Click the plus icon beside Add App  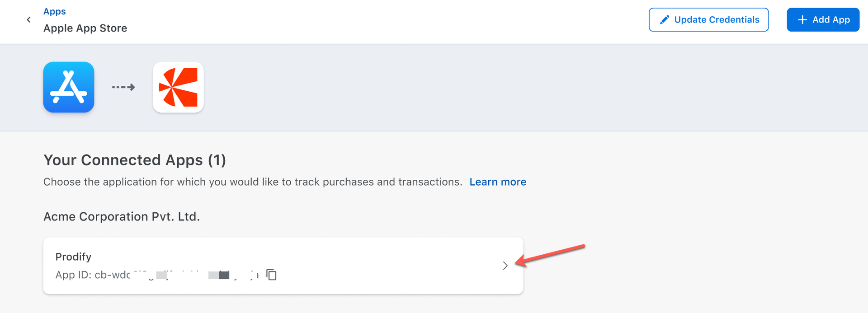(802, 19)
